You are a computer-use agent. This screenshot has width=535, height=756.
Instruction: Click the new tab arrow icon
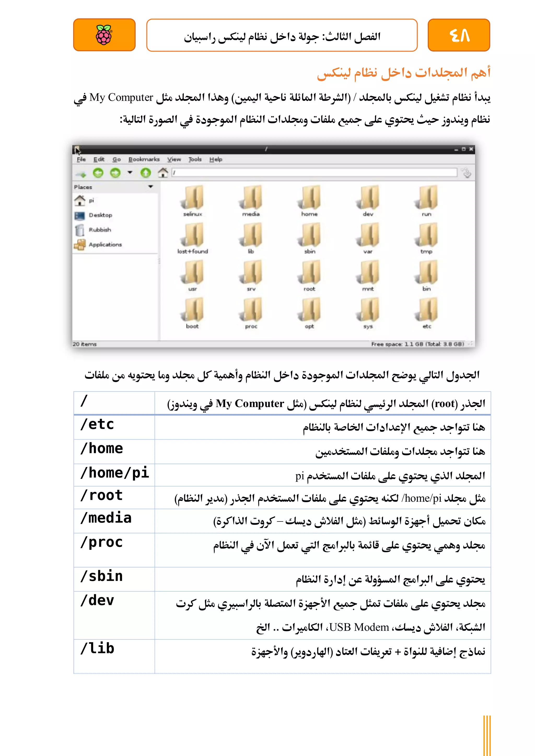click(80, 174)
